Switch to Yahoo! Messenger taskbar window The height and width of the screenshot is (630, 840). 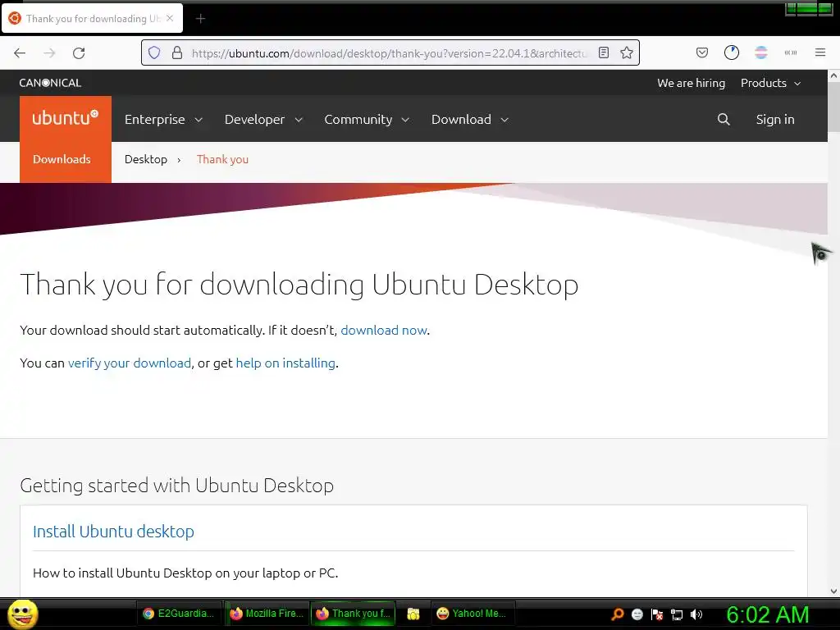(x=473, y=614)
